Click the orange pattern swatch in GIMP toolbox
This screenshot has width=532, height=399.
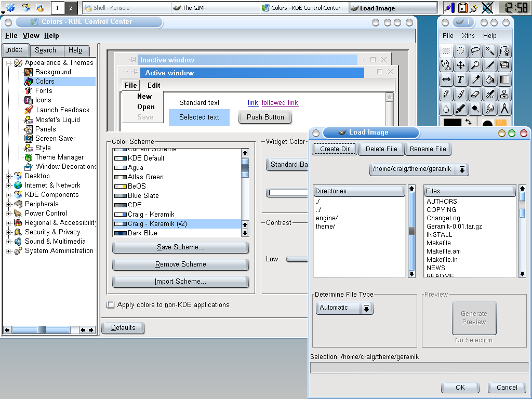click(500, 123)
